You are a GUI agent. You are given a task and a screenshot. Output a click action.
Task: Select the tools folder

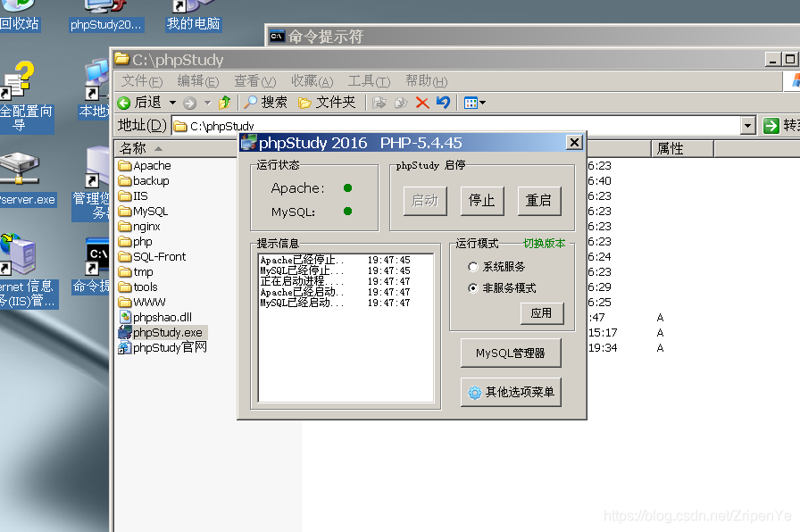(x=137, y=287)
